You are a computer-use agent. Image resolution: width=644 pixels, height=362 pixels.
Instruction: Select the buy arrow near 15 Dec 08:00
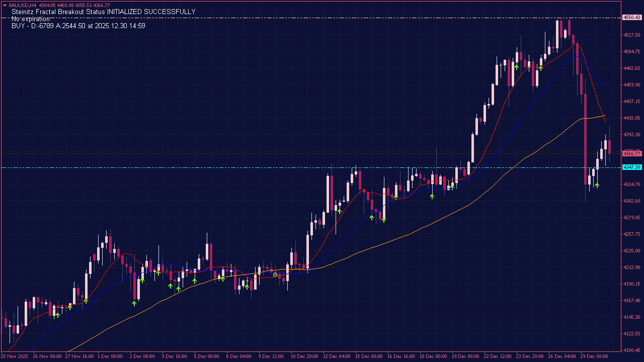tap(372, 217)
